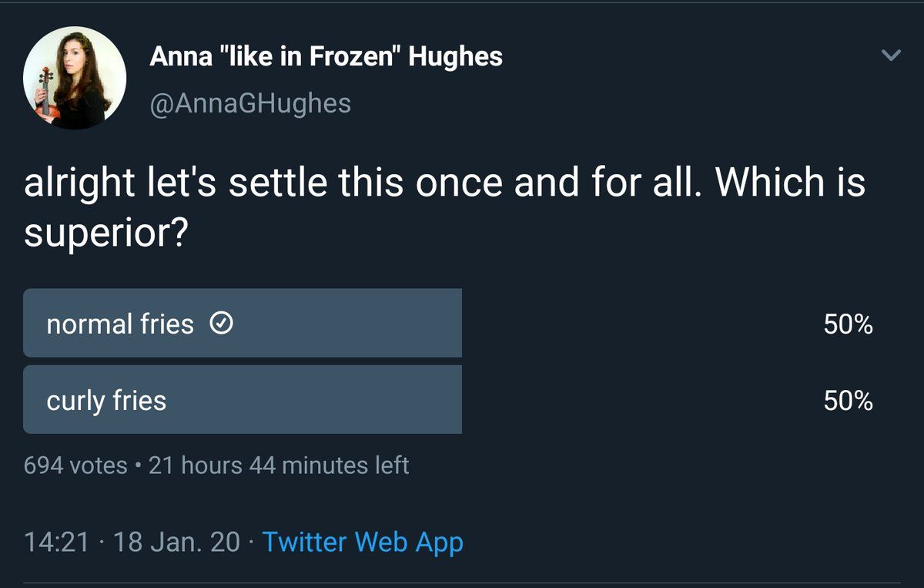Click the 14:21 tweet timestamp
924x588 pixels.
[x=56, y=542]
